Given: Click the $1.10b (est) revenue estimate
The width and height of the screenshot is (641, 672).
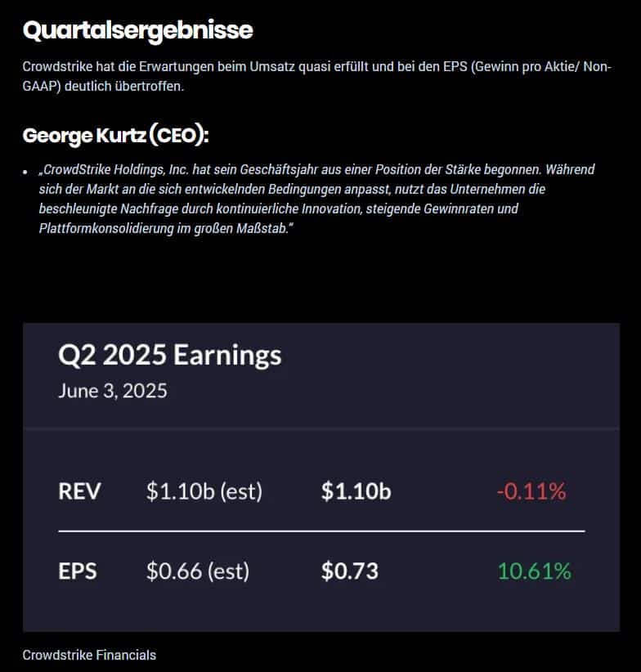Looking at the screenshot, I should (x=204, y=491).
